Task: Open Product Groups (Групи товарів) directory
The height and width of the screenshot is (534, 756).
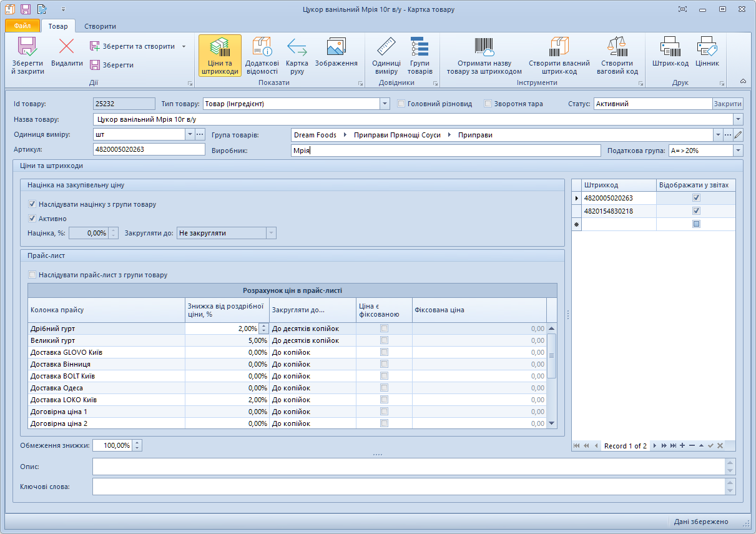Action: (x=420, y=56)
